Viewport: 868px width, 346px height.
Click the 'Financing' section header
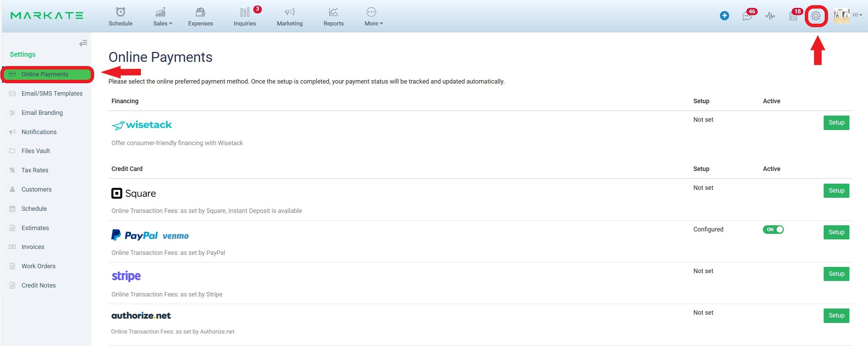tap(125, 101)
